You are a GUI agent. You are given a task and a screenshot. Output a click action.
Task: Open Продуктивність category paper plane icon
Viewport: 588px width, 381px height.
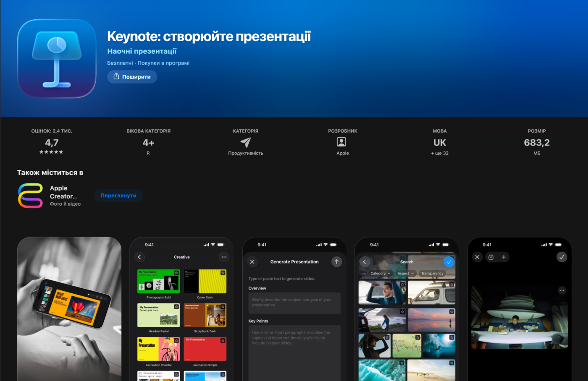[246, 142]
